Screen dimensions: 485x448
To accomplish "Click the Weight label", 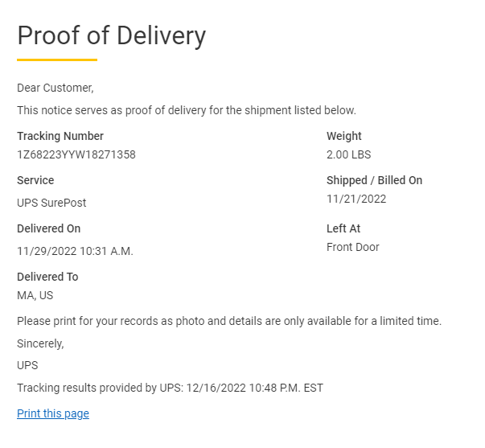I will coord(344,136).
